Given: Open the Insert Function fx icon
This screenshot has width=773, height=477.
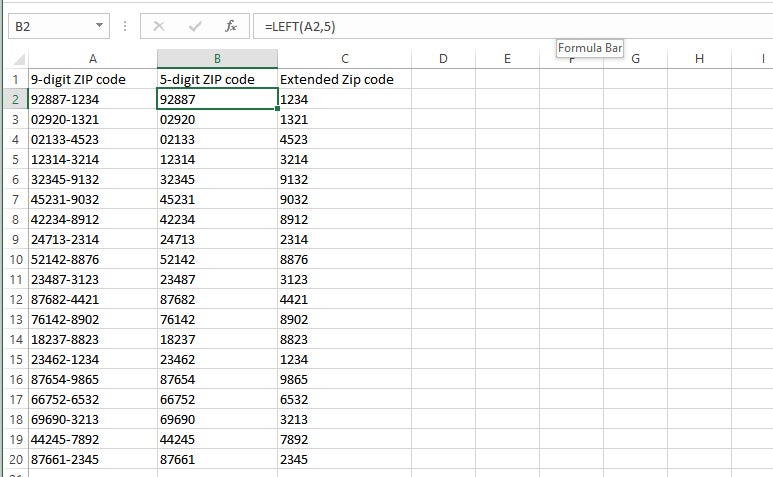Looking at the screenshot, I should tap(231, 26).
